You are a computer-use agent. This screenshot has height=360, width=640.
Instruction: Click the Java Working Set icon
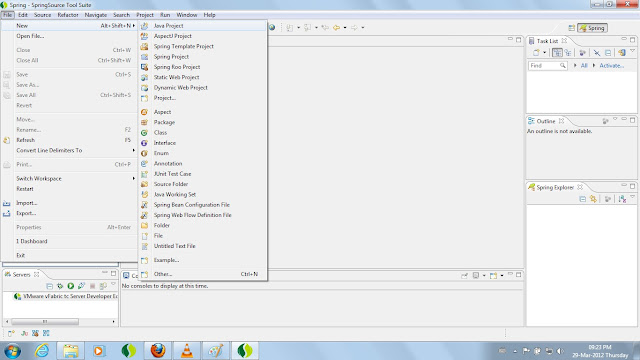144,194
